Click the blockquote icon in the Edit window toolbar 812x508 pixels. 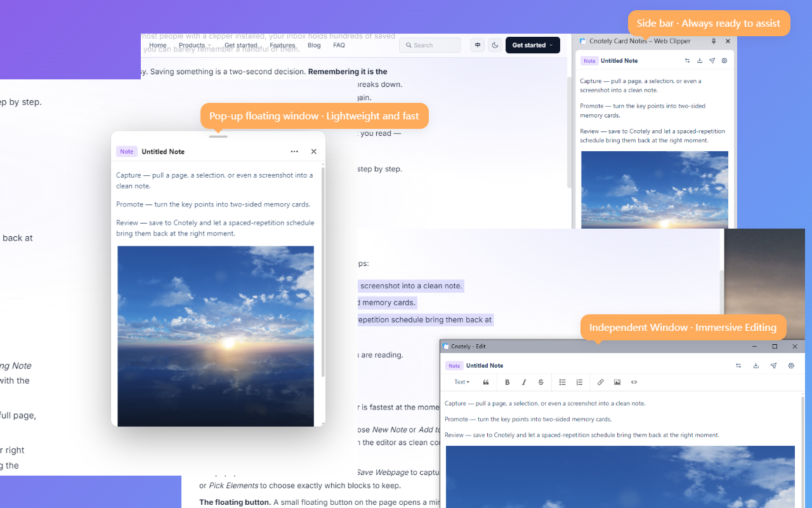[486, 382]
